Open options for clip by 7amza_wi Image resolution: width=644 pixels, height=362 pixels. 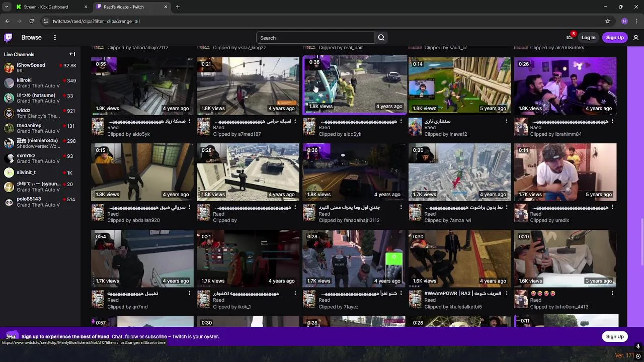click(507, 207)
